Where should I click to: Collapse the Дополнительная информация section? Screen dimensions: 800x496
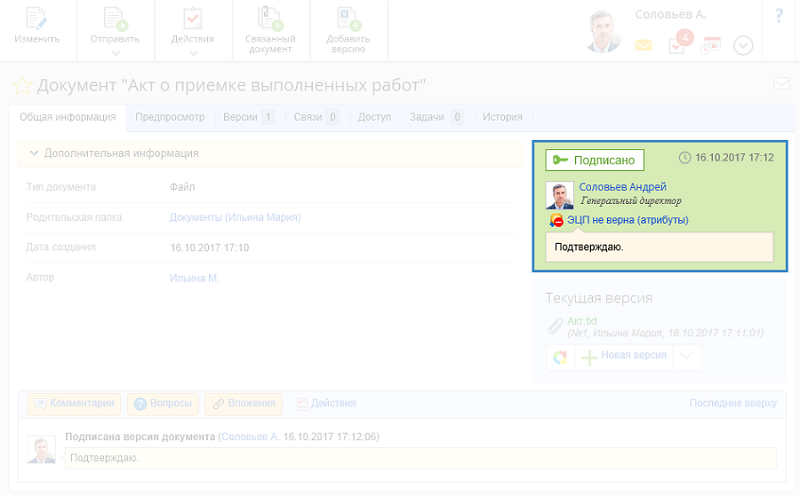(34, 153)
